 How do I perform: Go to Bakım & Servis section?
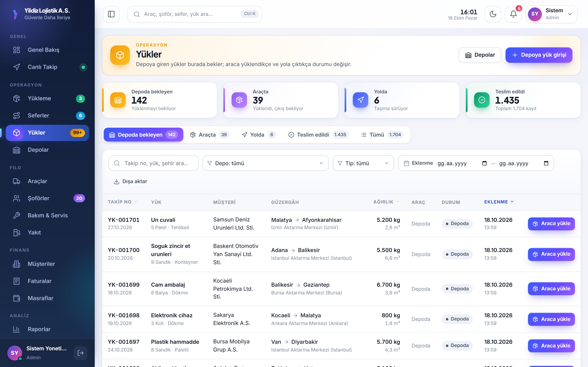click(x=47, y=215)
